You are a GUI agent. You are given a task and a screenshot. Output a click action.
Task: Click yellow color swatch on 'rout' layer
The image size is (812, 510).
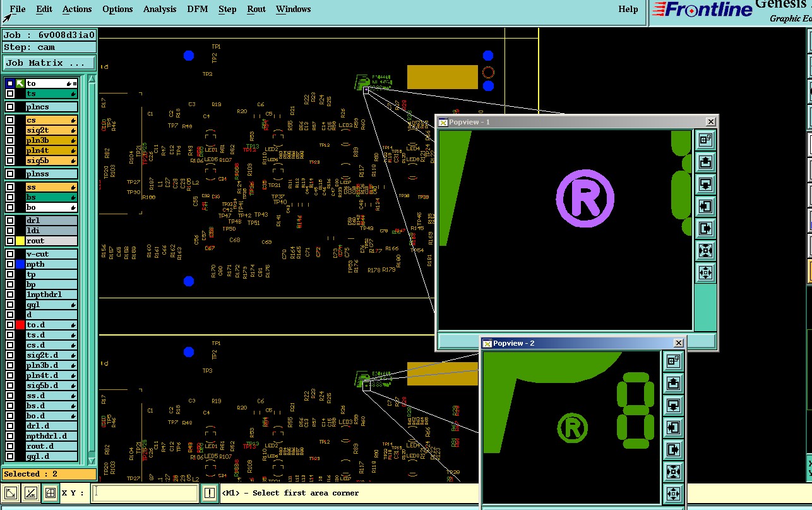coord(20,241)
